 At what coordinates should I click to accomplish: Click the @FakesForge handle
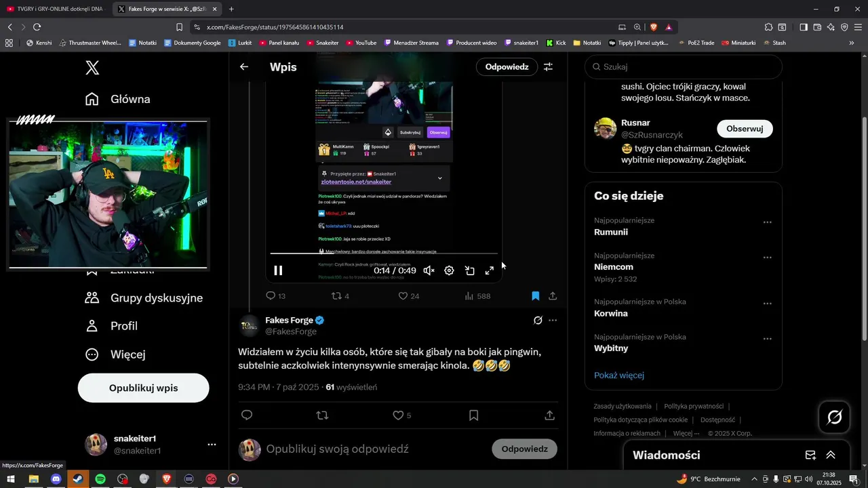click(x=291, y=331)
